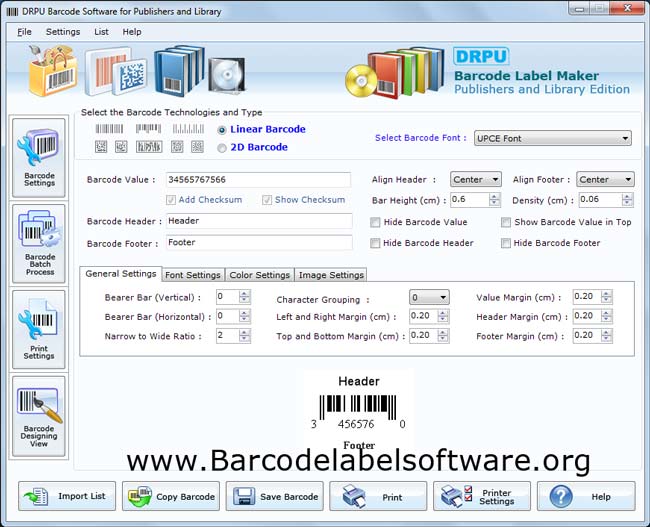Click the Bar Height spinner arrows
650x527 pixels.
coord(494,200)
